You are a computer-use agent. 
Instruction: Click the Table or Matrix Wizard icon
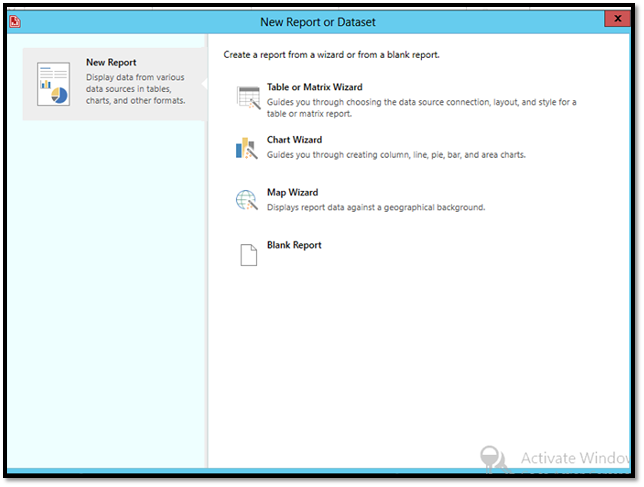click(x=247, y=97)
